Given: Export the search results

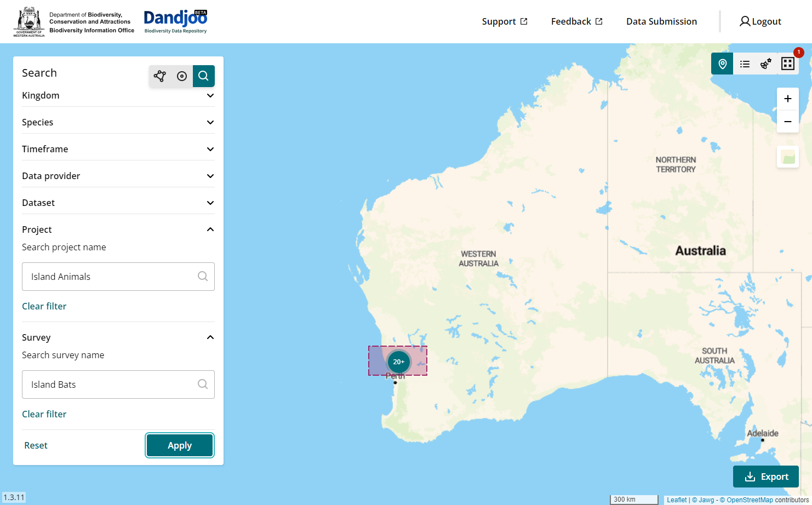Looking at the screenshot, I should 766,477.
